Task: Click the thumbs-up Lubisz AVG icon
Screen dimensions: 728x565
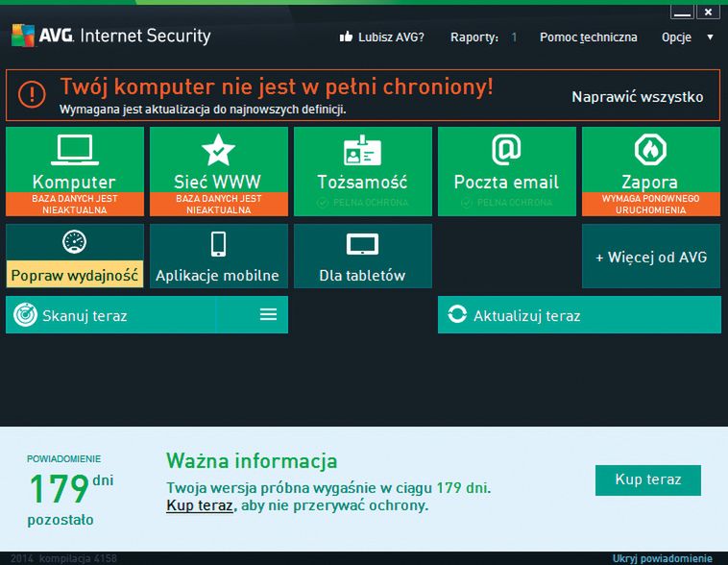Action: click(346, 37)
